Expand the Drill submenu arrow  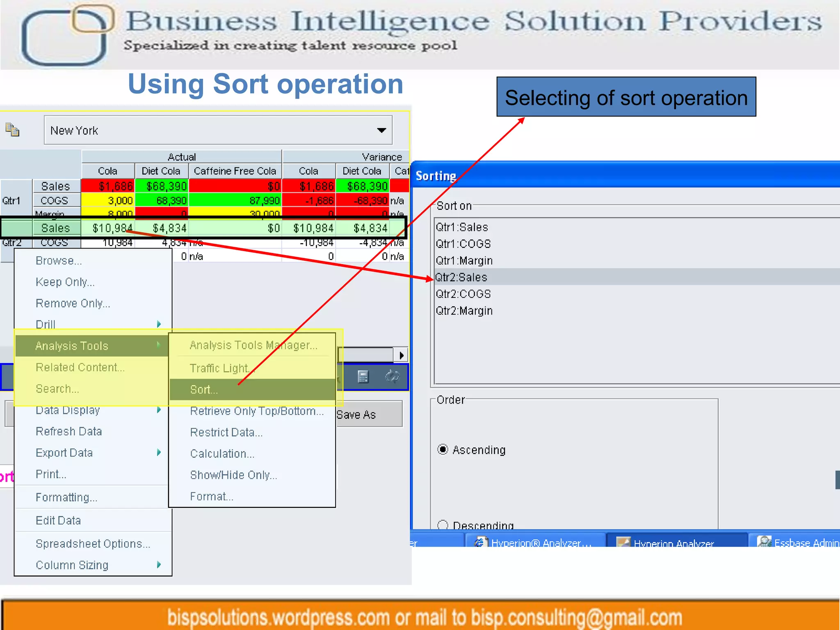159,324
